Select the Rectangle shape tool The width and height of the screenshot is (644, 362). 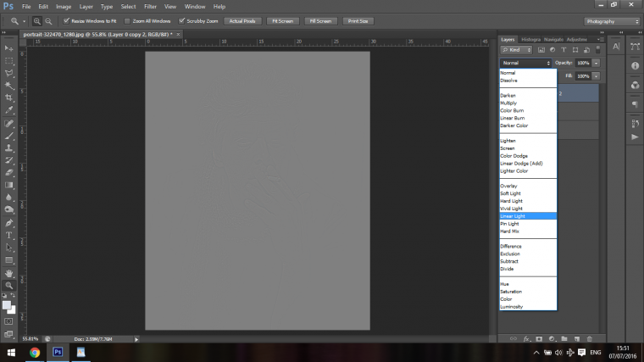(8, 260)
